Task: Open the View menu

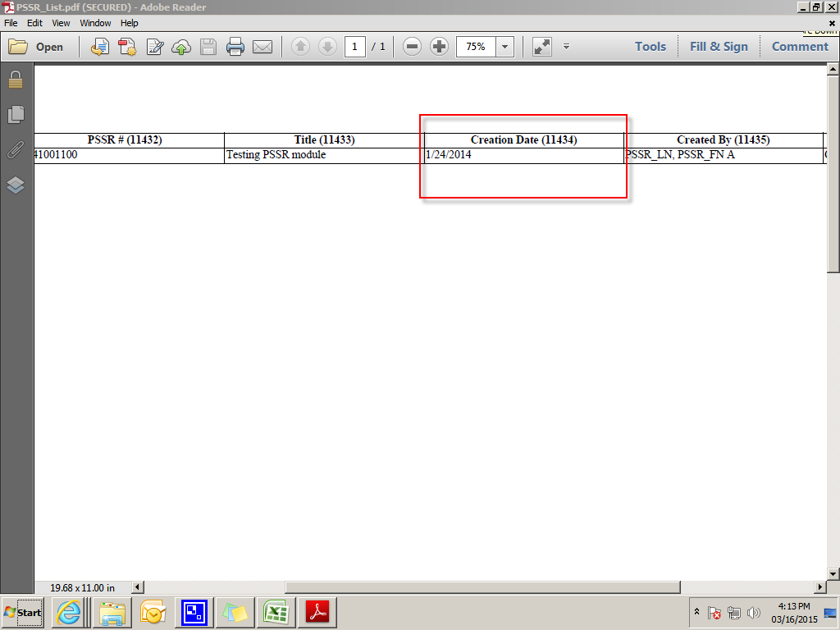Action: pos(61,23)
